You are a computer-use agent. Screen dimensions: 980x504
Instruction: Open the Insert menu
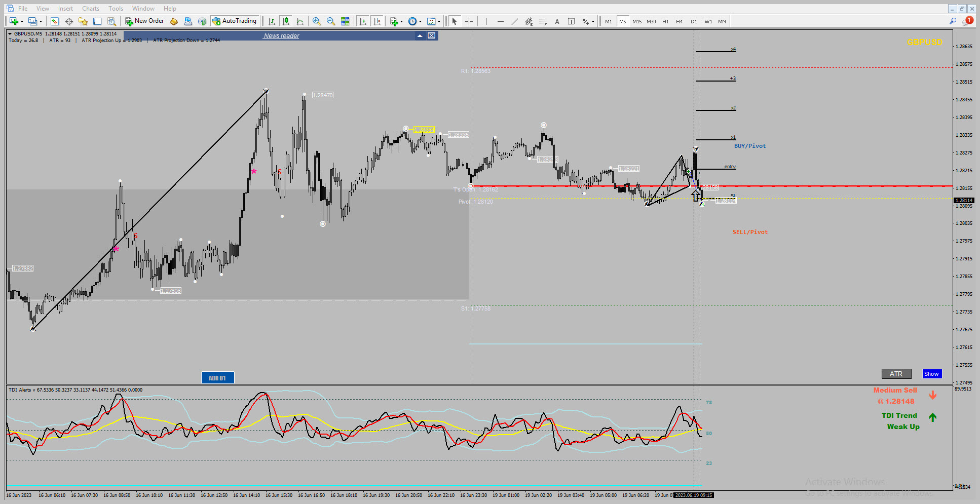[65, 9]
